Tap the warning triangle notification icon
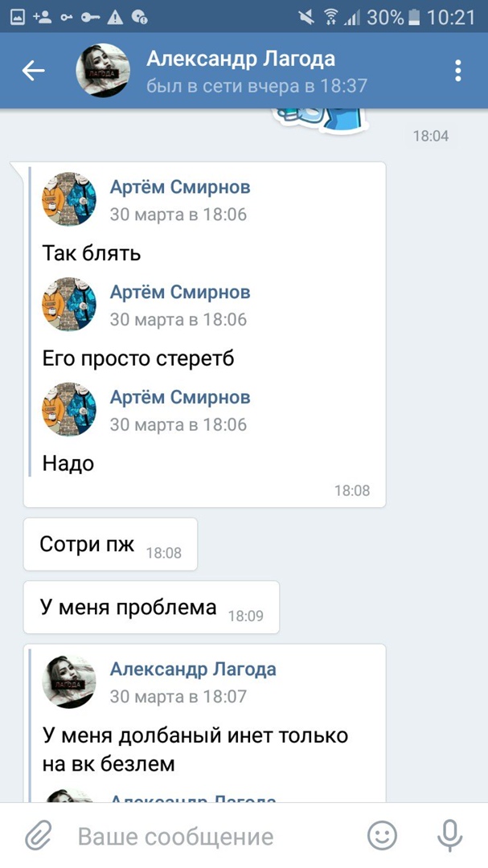 click(115, 17)
